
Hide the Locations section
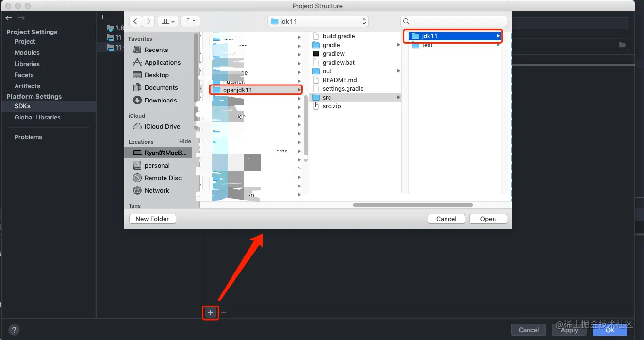185,141
